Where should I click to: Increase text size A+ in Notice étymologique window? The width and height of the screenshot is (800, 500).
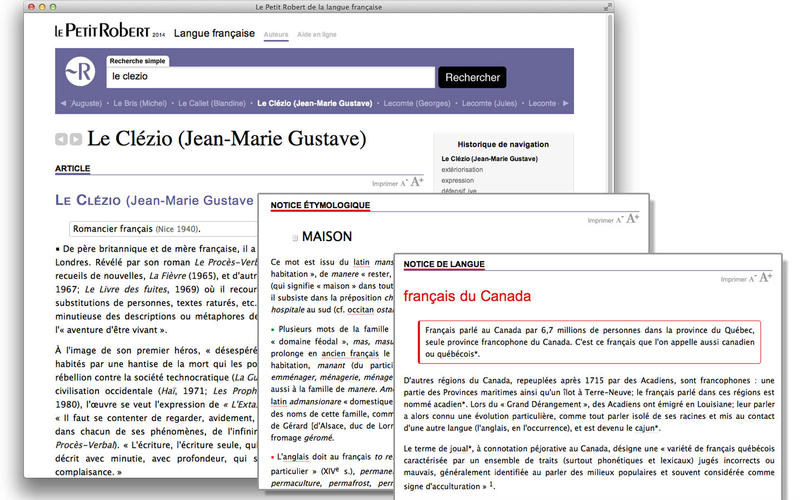633,218
